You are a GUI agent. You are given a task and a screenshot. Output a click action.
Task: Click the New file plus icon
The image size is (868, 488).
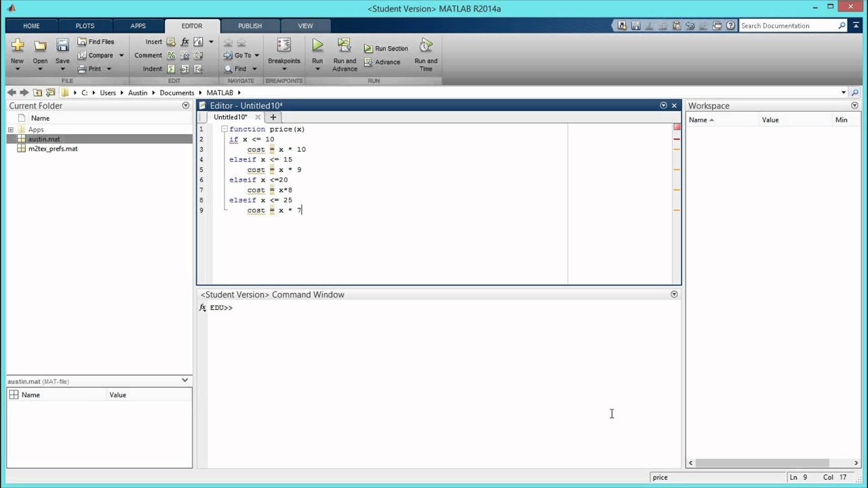[x=18, y=45]
